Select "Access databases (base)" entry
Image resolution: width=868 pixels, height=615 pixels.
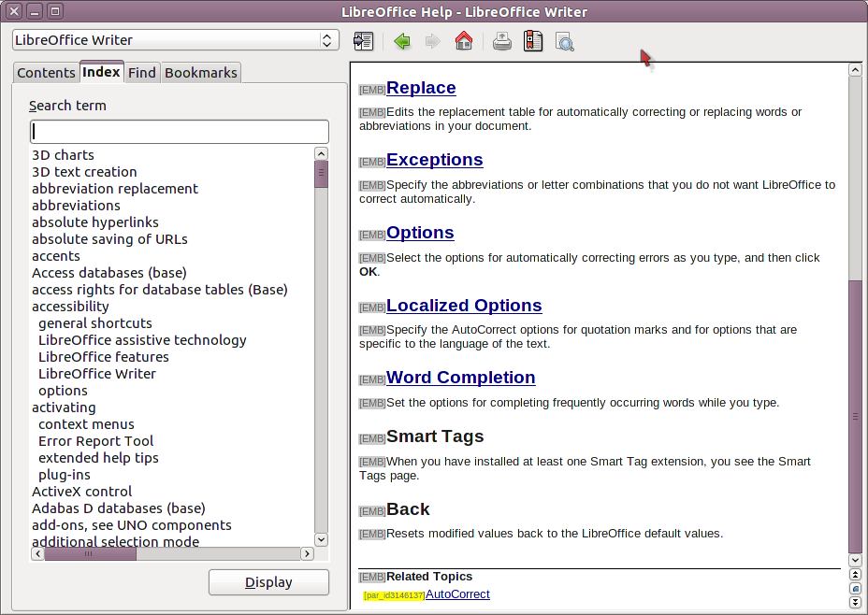(109, 273)
